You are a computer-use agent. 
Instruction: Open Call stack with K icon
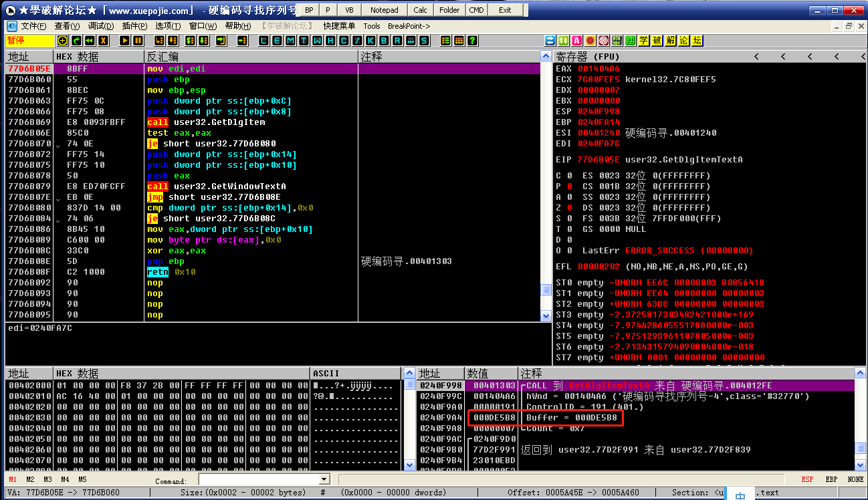[370, 41]
